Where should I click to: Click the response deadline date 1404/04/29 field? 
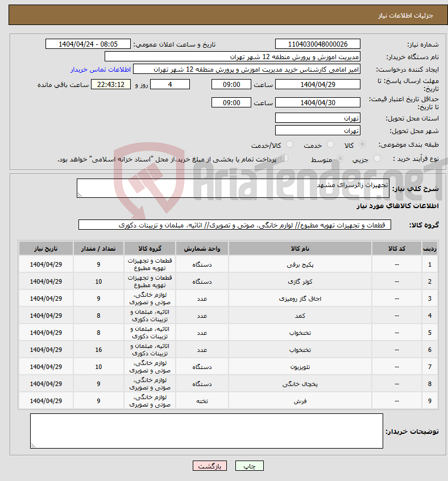coord(318,84)
